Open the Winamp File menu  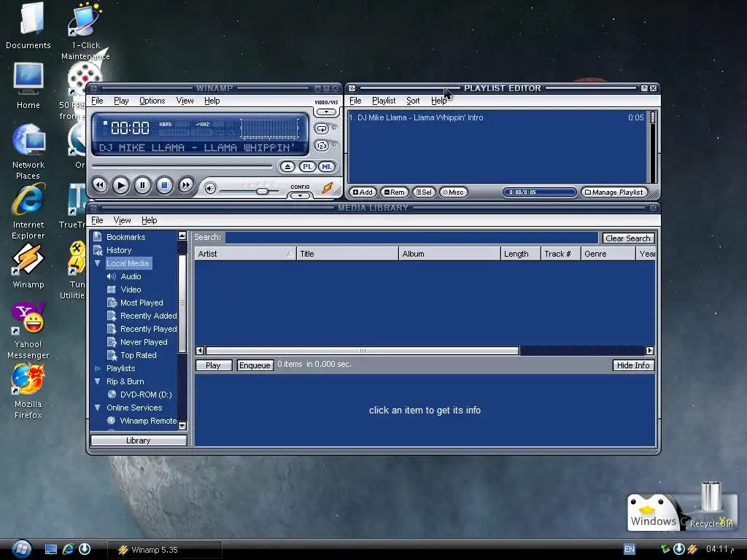[97, 101]
